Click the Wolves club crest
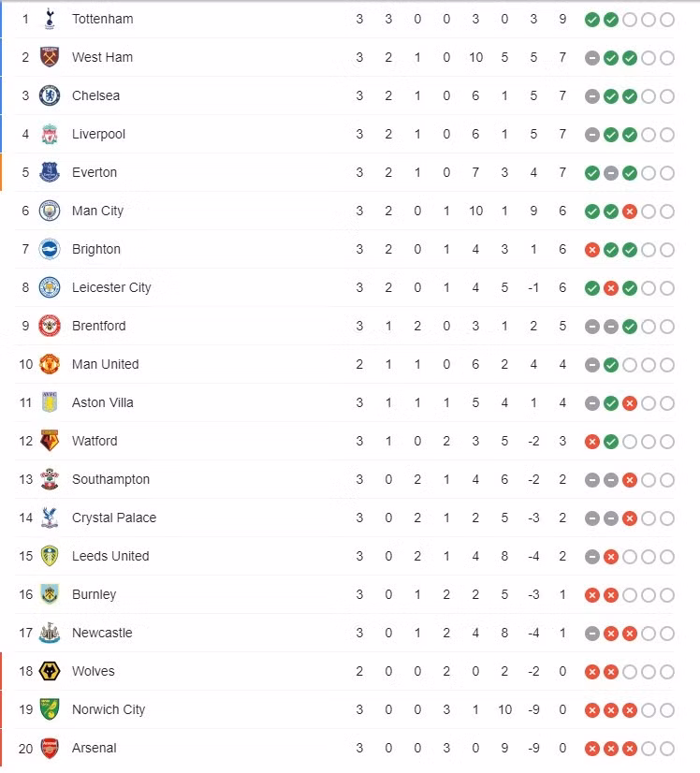 coord(49,671)
